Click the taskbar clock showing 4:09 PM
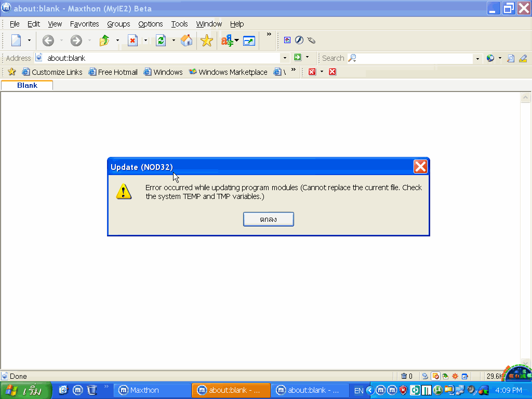Viewport: 532px width, 399px height. [x=508, y=391]
